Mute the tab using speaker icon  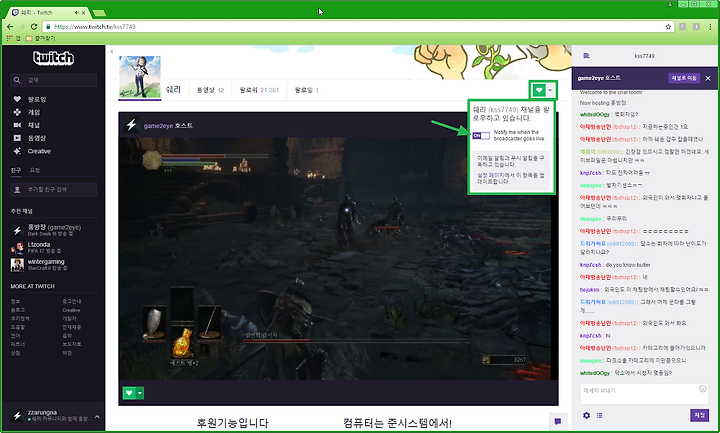[x=77, y=12]
